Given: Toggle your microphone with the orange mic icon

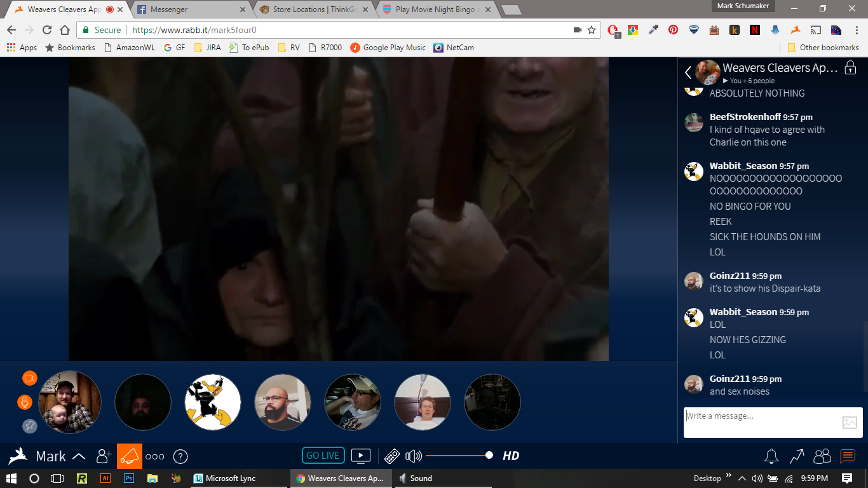Looking at the screenshot, I should pyautogui.click(x=25, y=402).
